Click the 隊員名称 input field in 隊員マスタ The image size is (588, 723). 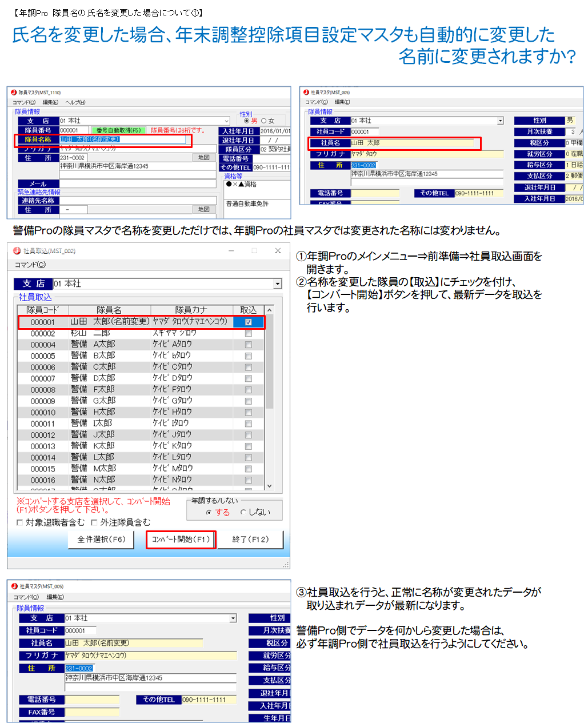click(123, 139)
